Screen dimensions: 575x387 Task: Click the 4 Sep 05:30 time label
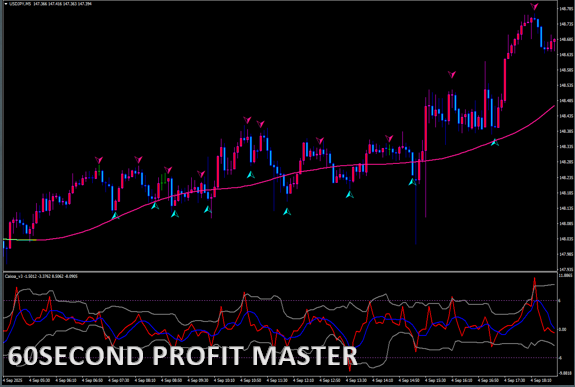click(39, 381)
